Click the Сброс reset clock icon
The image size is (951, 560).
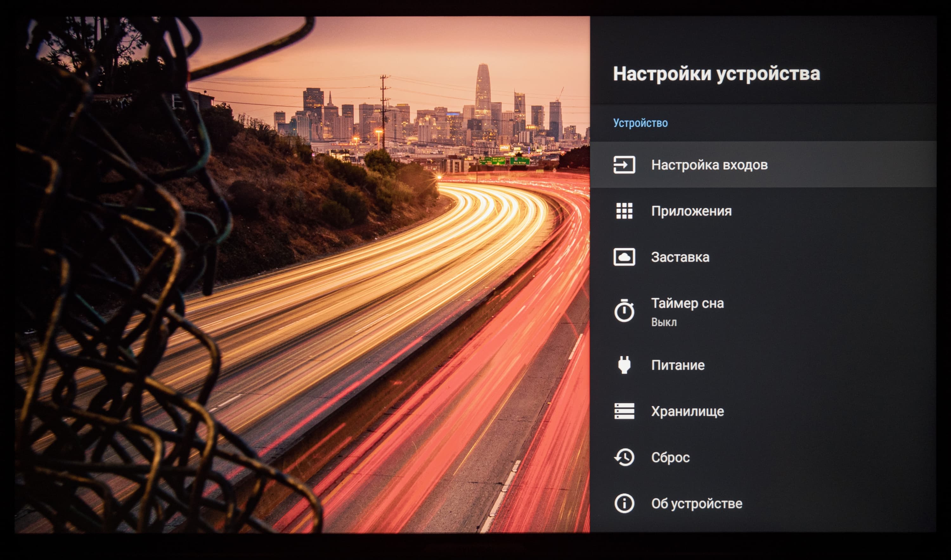point(624,457)
